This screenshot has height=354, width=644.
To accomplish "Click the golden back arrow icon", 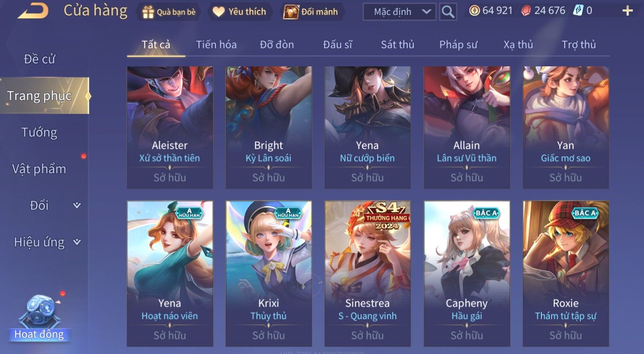I will click(x=33, y=11).
